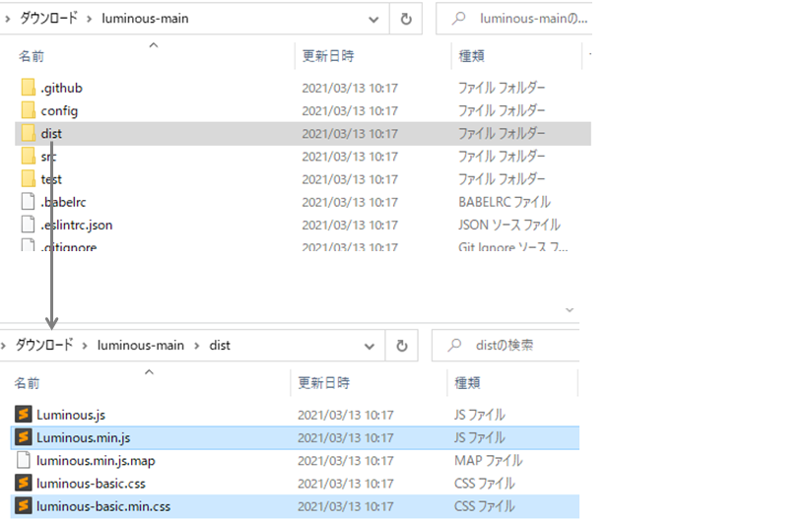This screenshot has width=812, height=524.
Task: Select the luminous-basic.min.css file name
Action: click(x=103, y=506)
